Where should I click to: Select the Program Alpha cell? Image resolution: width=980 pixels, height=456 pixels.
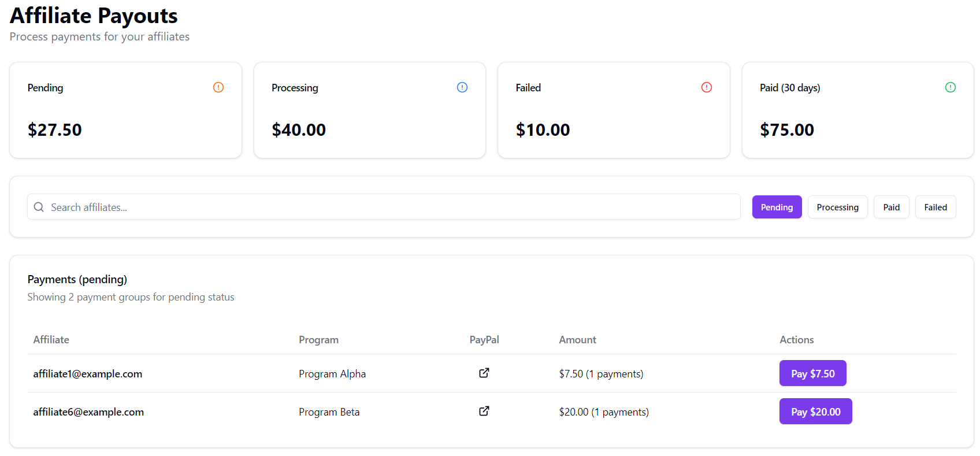coord(332,374)
